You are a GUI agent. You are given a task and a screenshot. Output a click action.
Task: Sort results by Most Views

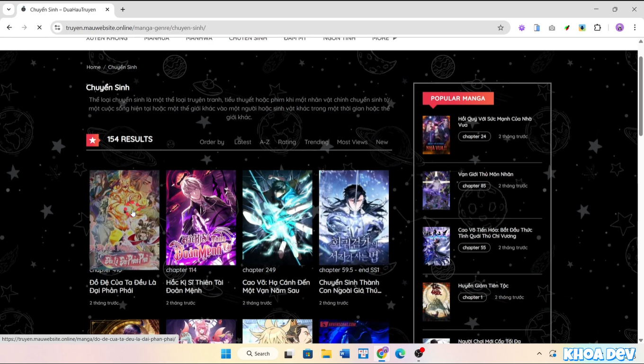352,142
